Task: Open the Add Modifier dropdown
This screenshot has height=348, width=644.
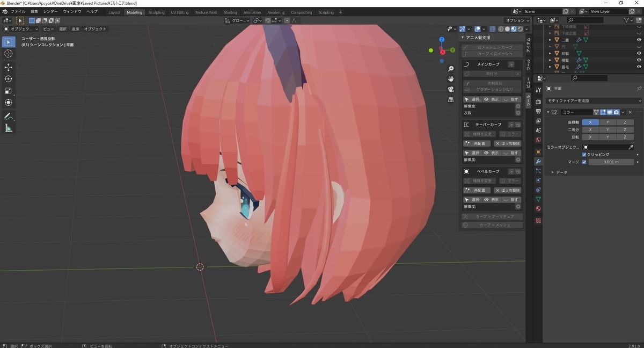Action: coord(594,100)
